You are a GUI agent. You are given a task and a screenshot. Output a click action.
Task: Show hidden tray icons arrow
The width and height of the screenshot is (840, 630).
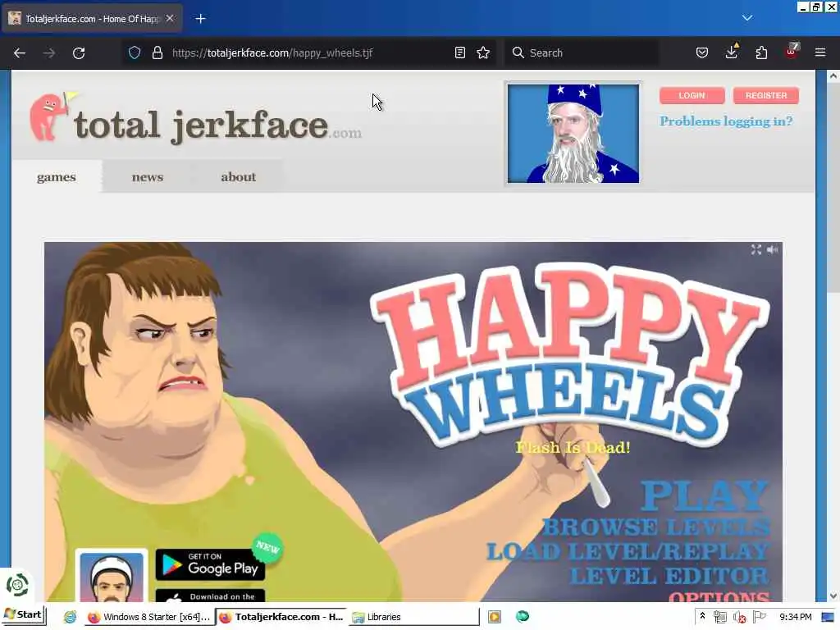pyautogui.click(x=702, y=617)
